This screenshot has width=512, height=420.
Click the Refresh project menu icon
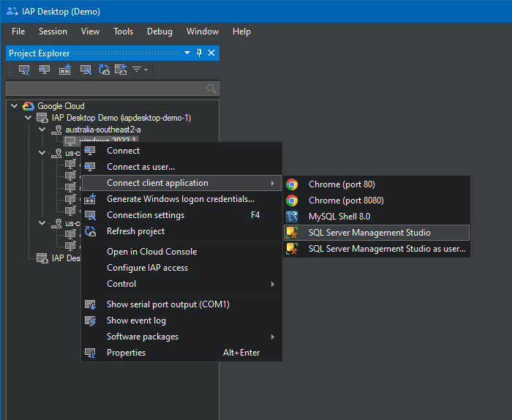click(x=90, y=231)
